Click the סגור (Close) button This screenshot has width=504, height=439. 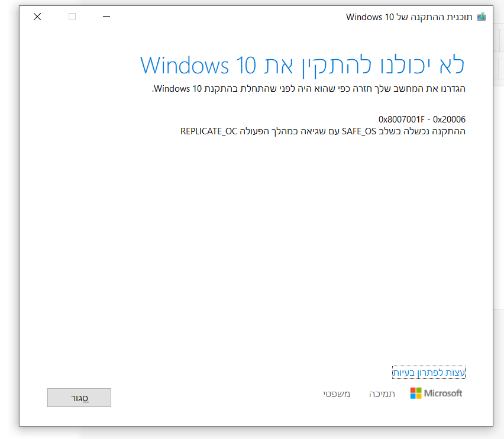click(x=79, y=398)
